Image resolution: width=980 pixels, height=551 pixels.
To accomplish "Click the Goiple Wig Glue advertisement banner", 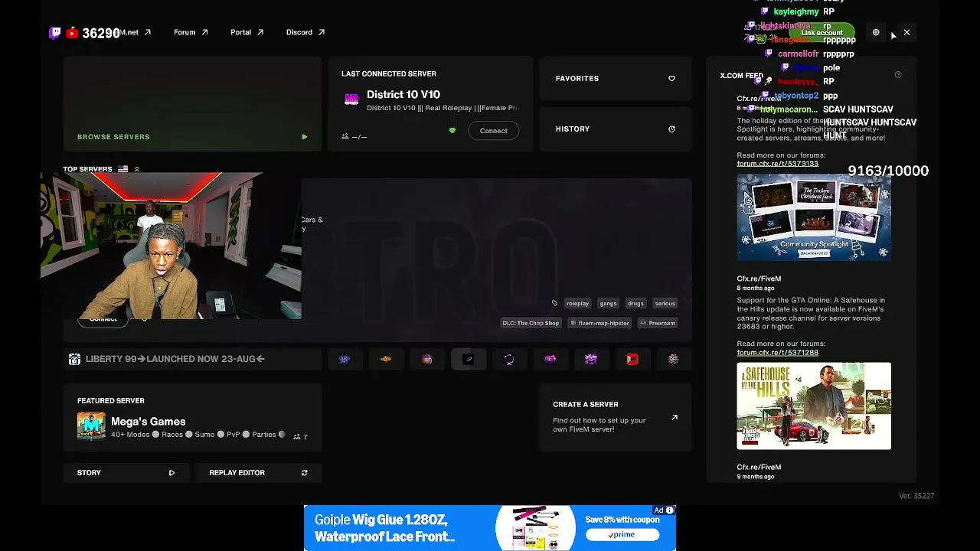I will coord(490,528).
